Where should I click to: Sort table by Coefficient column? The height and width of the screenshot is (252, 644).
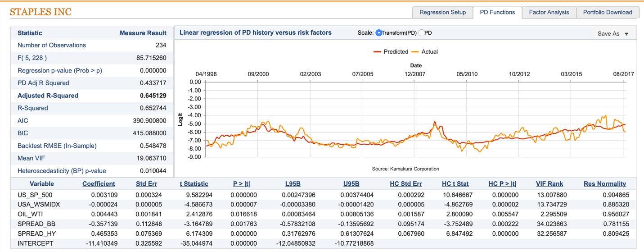pyautogui.click(x=99, y=184)
